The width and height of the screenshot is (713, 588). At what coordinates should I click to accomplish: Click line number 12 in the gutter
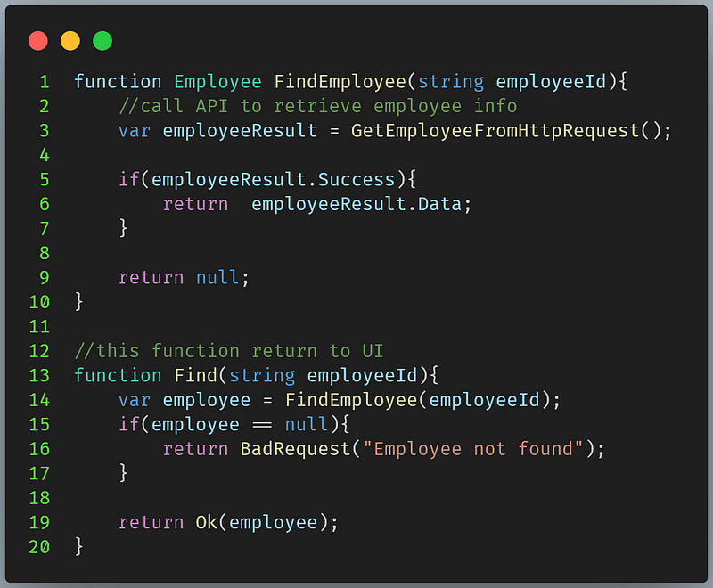[x=39, y=351]
